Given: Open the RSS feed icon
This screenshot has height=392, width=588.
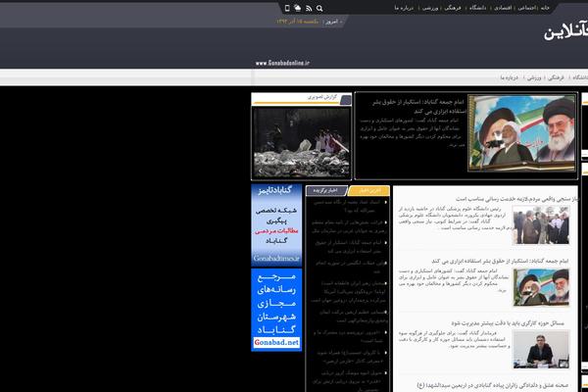Looking at the screenshot, I should 309,8.
